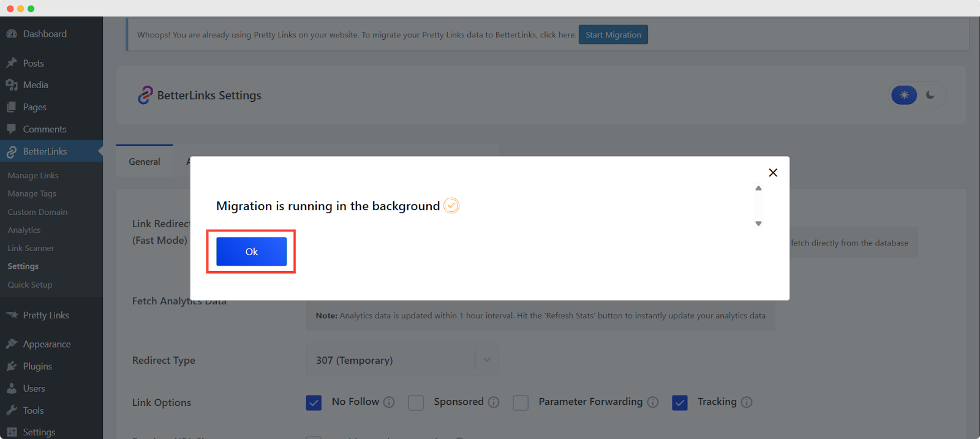Switch to dark mode moon icon

pyautogui.click(x=930, y=95)
